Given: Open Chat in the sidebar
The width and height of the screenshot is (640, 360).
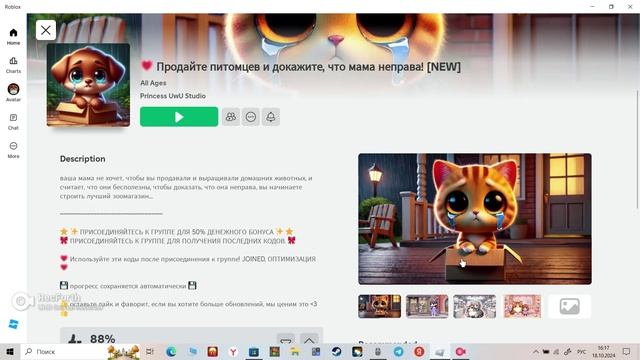Looking at the screenshot, I should tap(13, 122).
